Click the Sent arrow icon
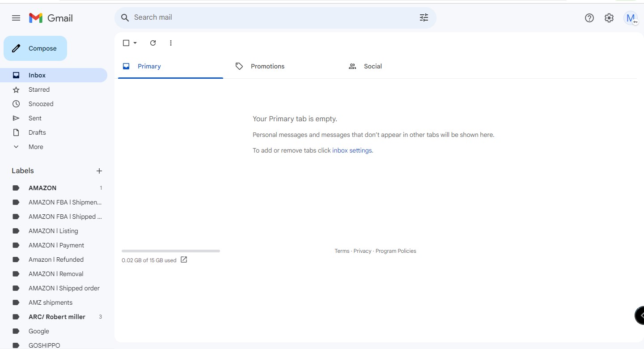The width and height of the screenshot is (644, 349). coord(16,118)
